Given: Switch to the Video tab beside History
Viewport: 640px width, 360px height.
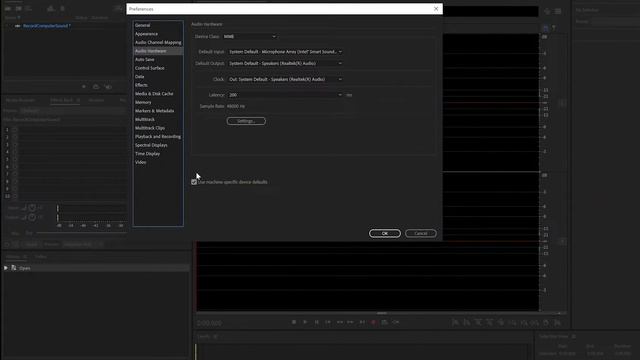Looking at the screenshot, I should point(40,257).
